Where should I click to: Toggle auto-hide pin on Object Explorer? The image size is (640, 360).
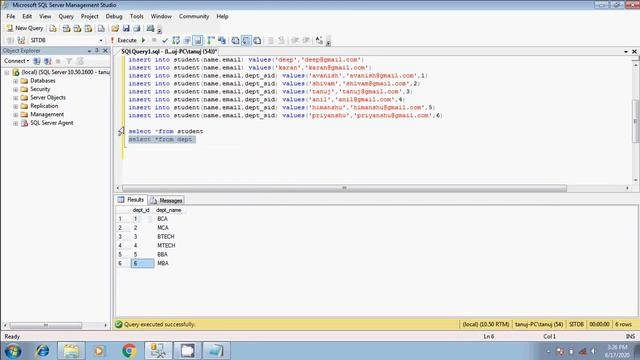tap(97, 51)
